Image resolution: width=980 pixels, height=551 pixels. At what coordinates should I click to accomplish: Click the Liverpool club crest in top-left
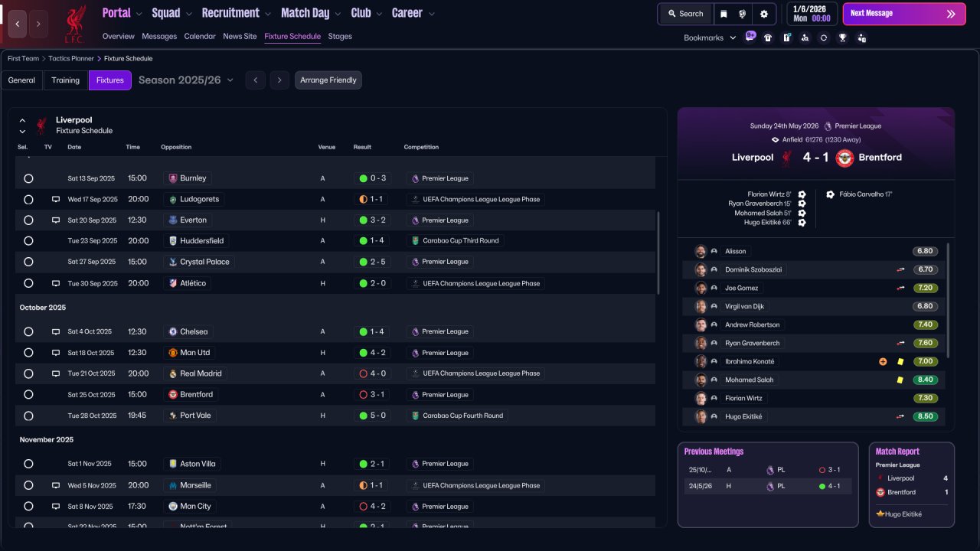click(74, 24)
